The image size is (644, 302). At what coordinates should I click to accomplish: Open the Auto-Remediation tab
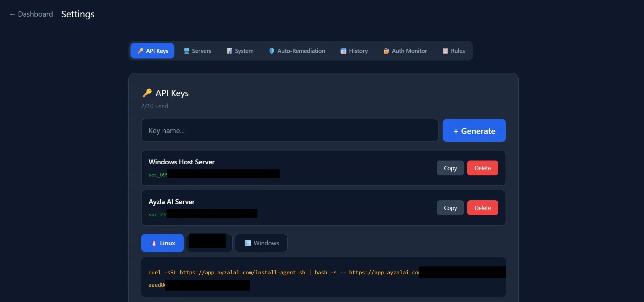pyautogui.click(x=297, y=51)
